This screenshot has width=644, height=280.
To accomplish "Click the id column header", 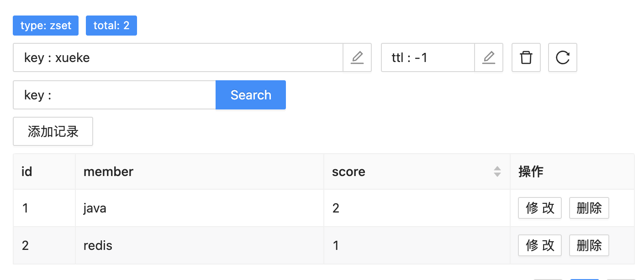I will 27,171.
